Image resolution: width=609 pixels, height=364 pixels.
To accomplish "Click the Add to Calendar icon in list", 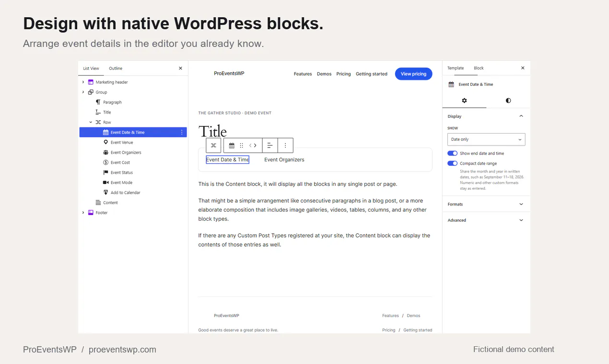I will coord(105,193).
